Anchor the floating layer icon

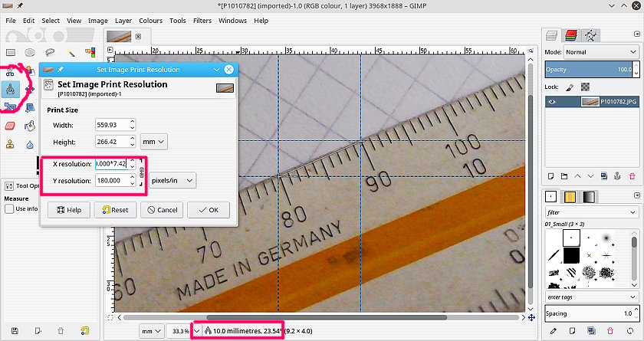click(x=617, y=176)
